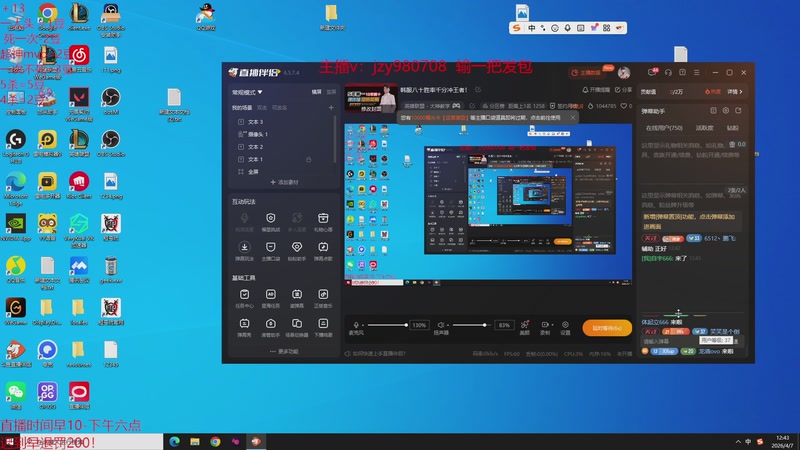Open the 录制 dropdown arrow

[x=551, y=325]
